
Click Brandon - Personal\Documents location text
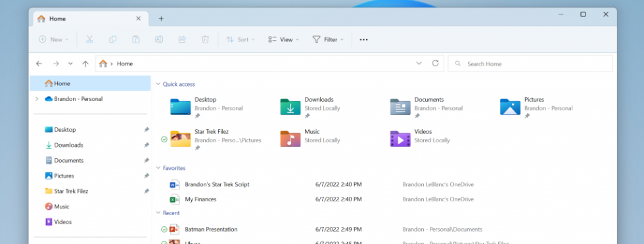click(442, 229)
